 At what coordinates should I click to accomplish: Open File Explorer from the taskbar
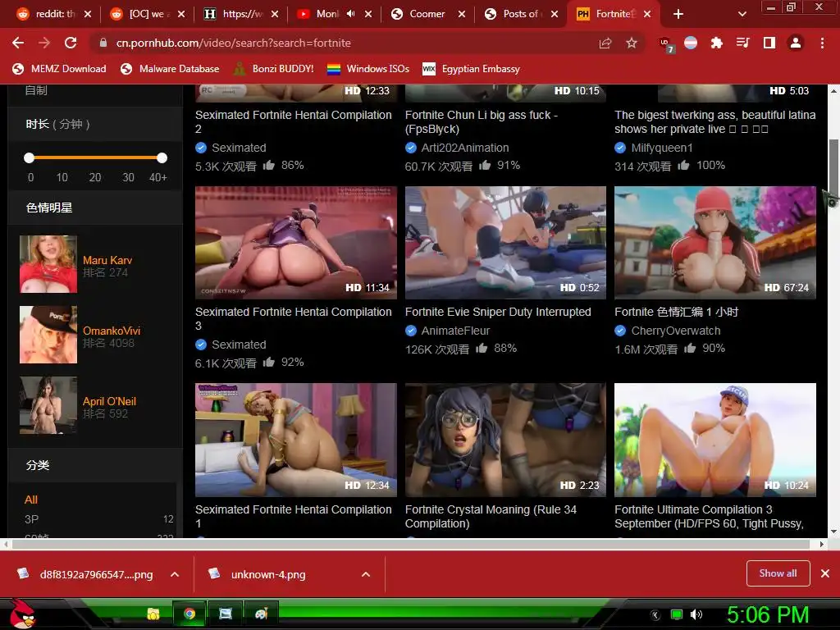tap(153, 614)
